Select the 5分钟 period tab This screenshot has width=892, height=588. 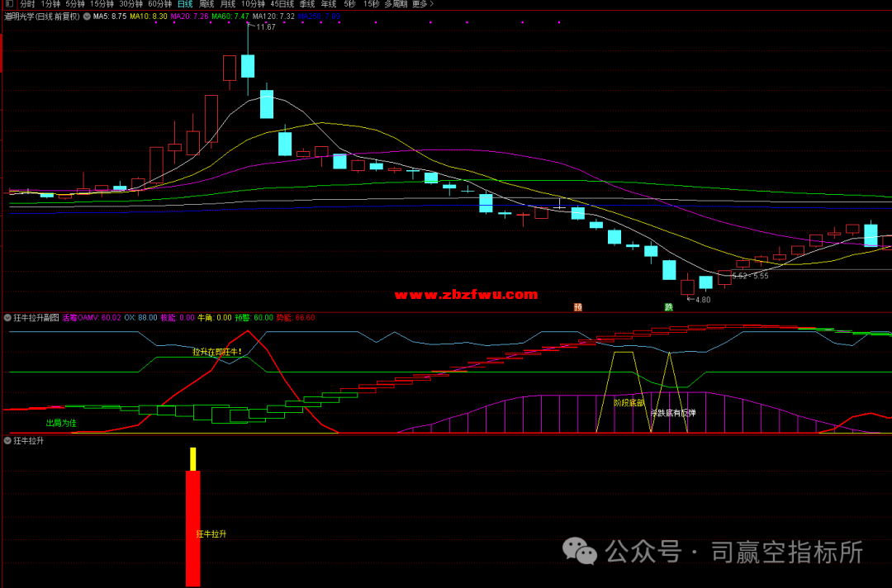click(x=75, y=4)
